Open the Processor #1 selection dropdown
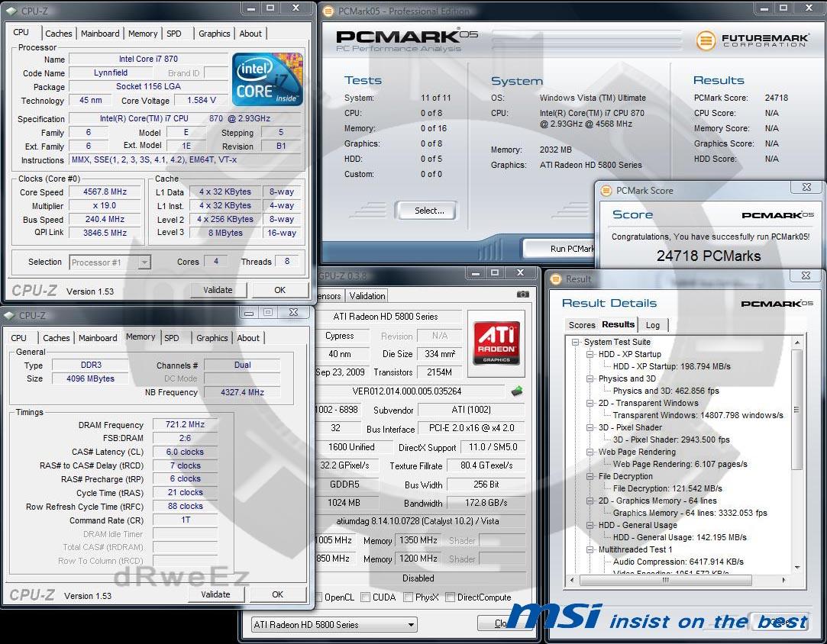Image resolution: width=827 pixels, height=644 pixels. tap(144, 262)
